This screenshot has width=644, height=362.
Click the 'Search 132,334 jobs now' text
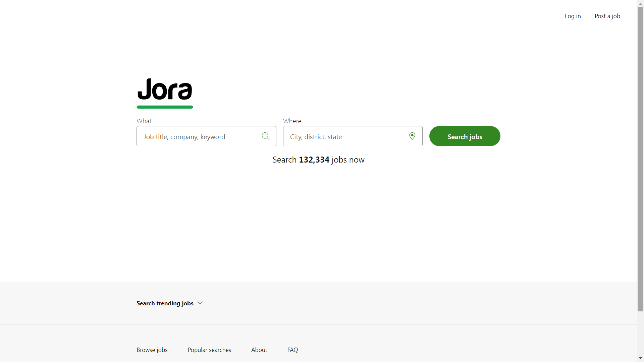coord(318,160)
